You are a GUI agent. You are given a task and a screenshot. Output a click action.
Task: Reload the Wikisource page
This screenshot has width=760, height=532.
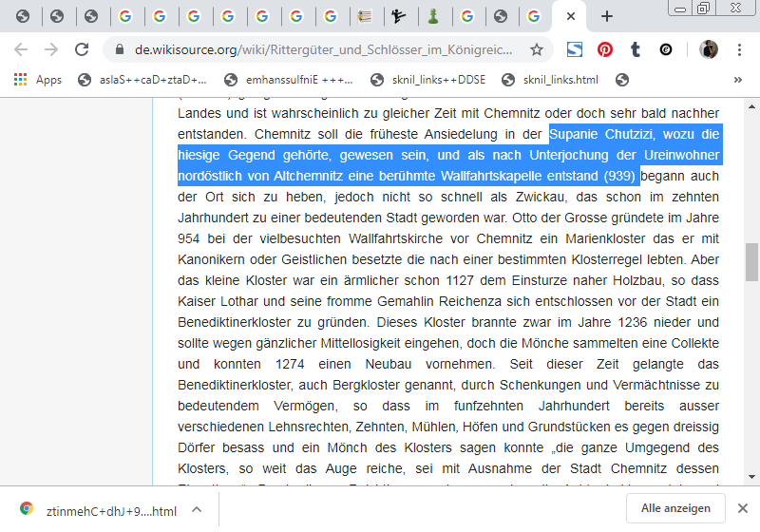click(82, 49)
